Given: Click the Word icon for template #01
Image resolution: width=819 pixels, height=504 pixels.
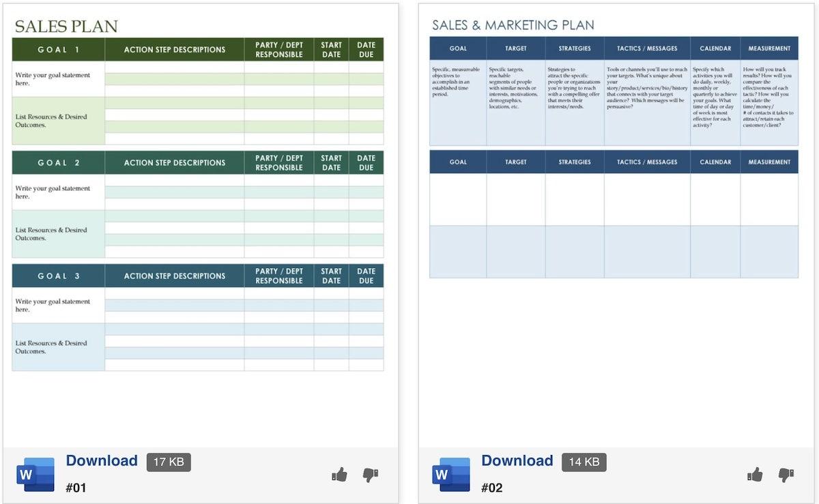Looking at the screenshot, I should pyautogui.click(x=35, y=474).
